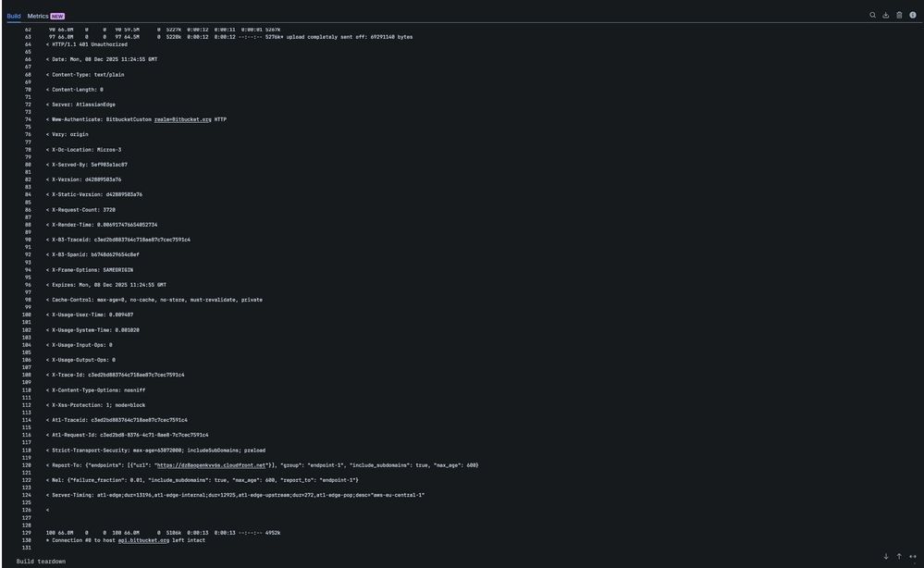Open the dz8aogenkvv6a.cloudfront.net link

tap(210, 463)
